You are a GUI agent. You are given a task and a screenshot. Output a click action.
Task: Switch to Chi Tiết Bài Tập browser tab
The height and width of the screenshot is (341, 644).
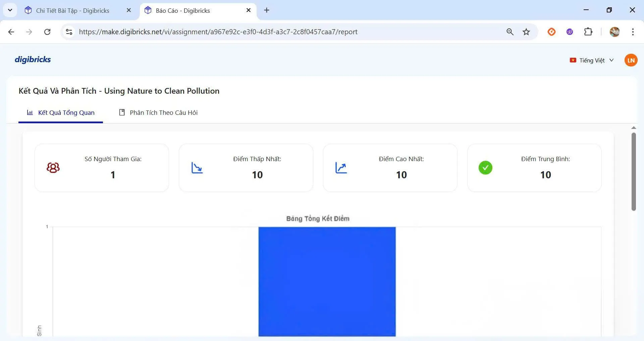tap(72, 10)
